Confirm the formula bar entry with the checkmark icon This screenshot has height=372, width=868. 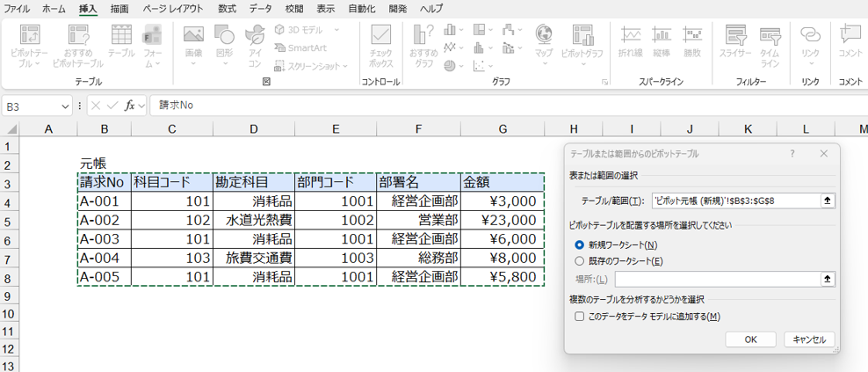point(113,106)
